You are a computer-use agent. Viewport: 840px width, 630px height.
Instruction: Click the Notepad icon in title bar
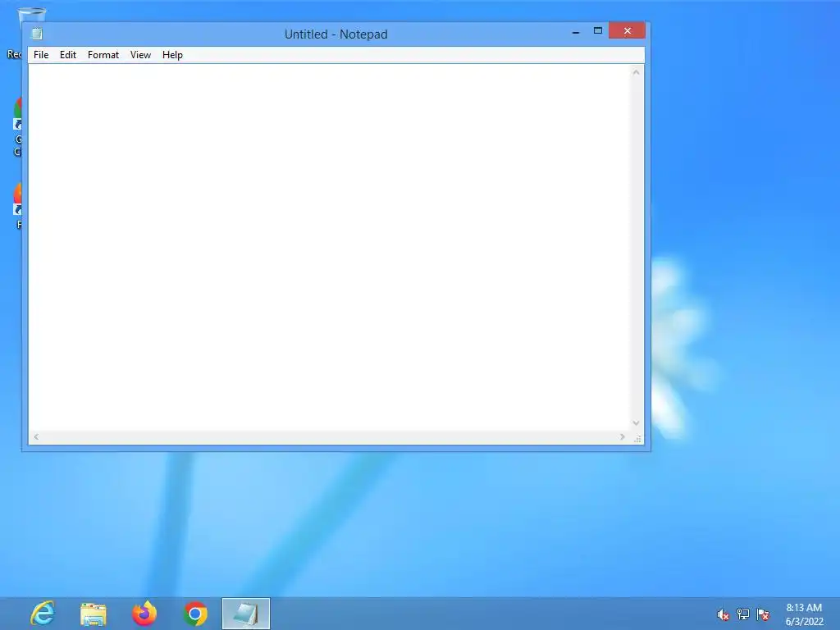point(36,34)
